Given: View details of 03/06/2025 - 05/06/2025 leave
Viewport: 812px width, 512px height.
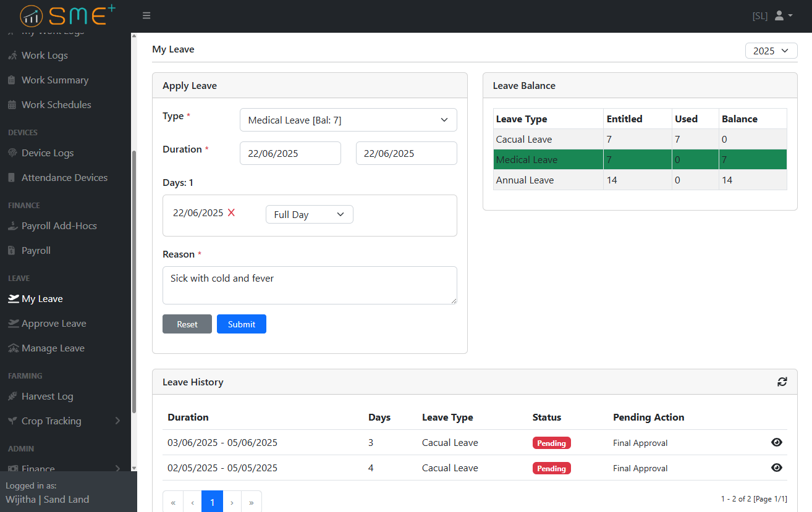Looking at the screenshot, I should (777, 442).
